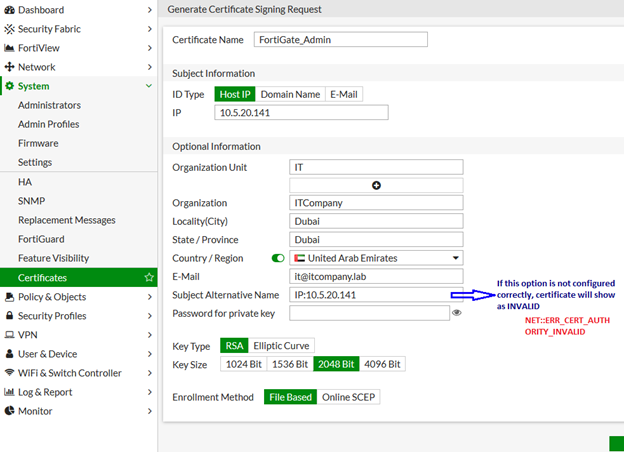The height and width of the screenshot is (452, 624).
Task: Click the FortiView chart icon
Action: (x=9, y=48)
